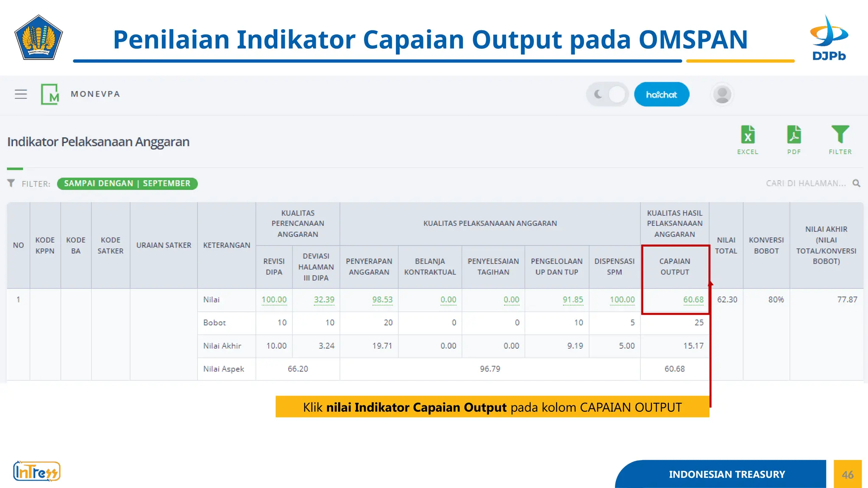868x488 pixels.
Task: Click Pengelolaan UP dan TUP value 91.85
Action: [573, 299]
